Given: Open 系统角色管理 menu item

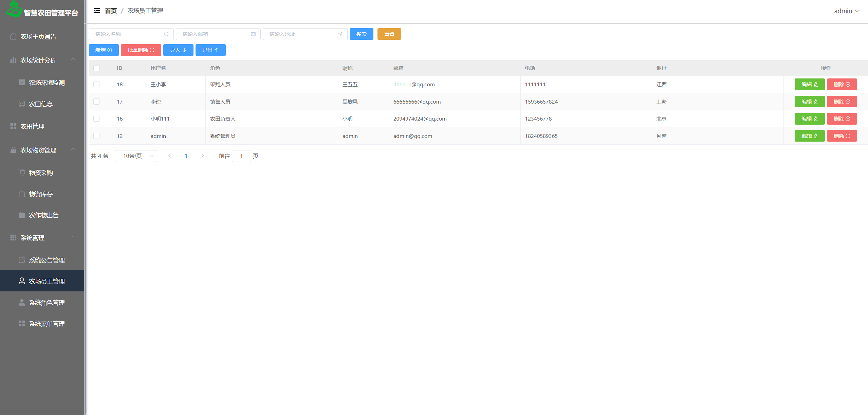Looking at the screenshot, I should click(x=47, y=303).
